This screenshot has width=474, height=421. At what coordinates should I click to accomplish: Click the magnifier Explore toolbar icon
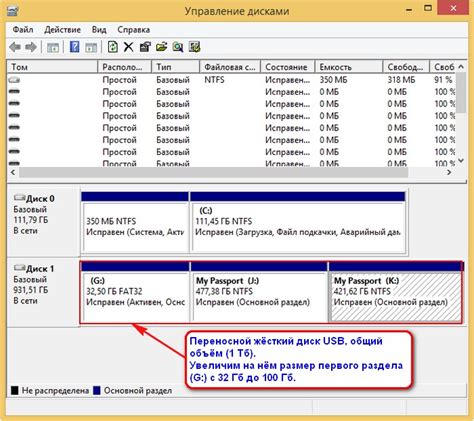click(178, 47)
